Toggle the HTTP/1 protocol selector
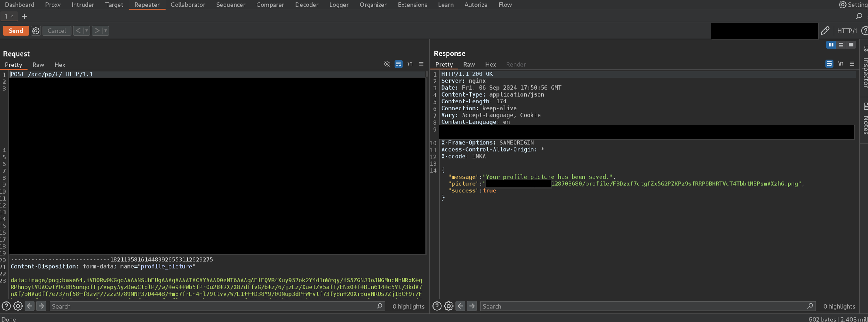 tap(847, 31)
